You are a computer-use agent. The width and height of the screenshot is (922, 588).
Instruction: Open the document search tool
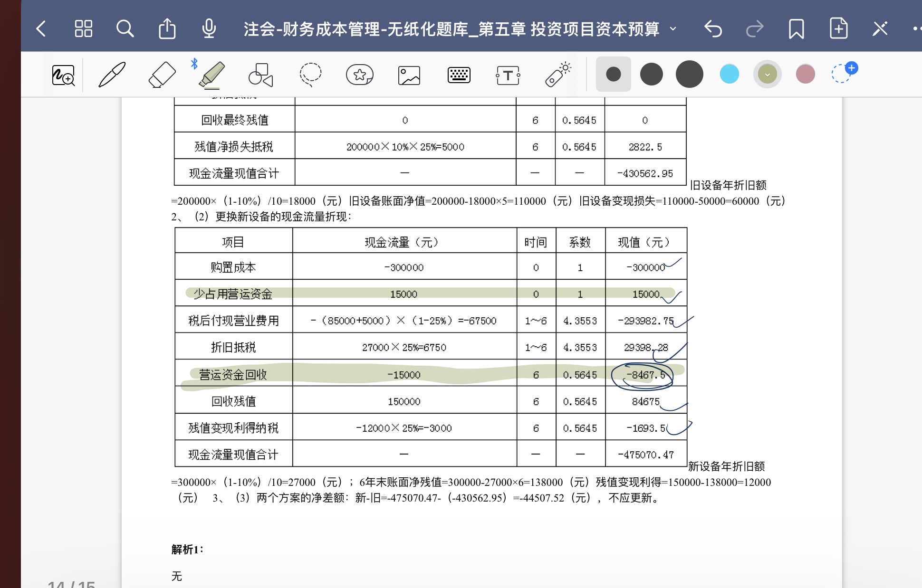click(x=125, y=29)
